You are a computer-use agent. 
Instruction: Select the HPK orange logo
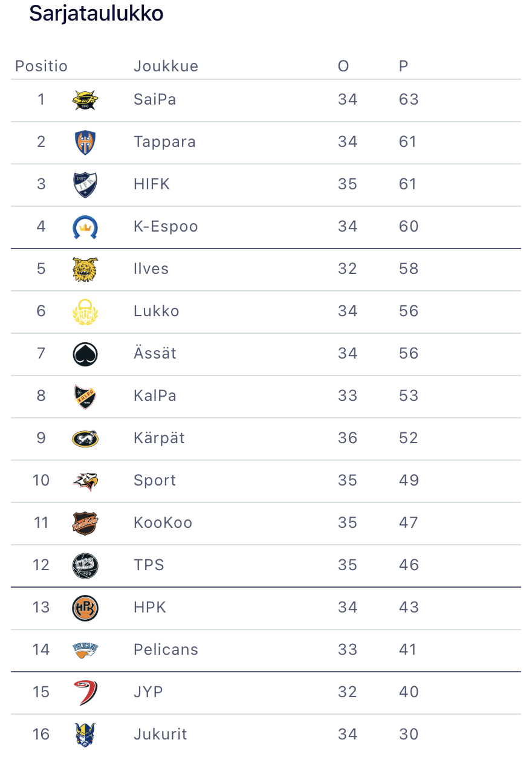point(85,608)
